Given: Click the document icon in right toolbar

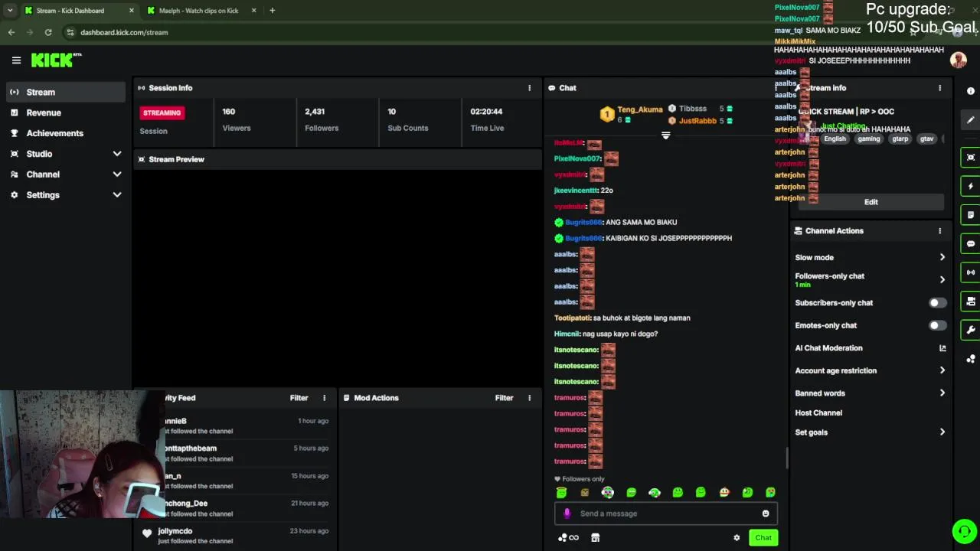Looking at the screenshot, I should click(x=971, y=215).
